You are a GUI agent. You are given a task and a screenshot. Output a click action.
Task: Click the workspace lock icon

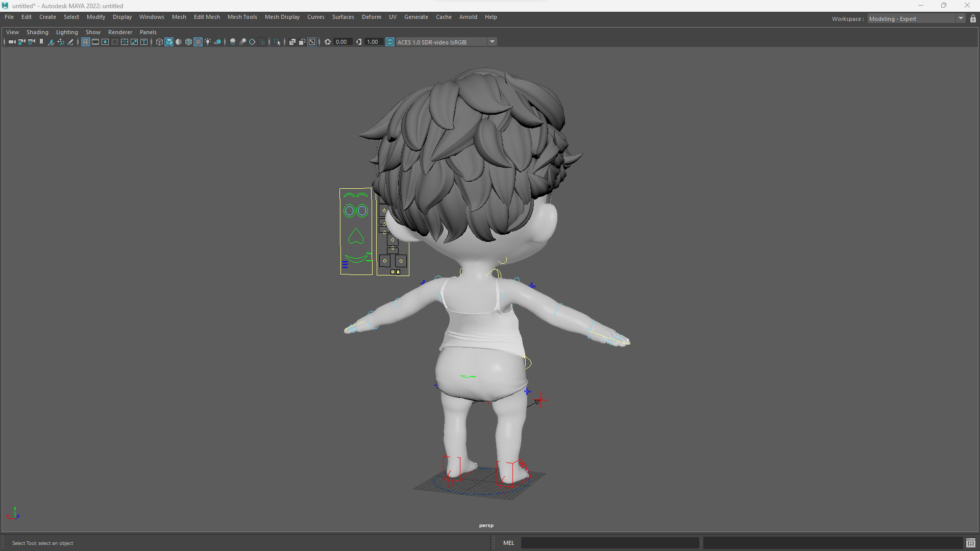[x=973, y=19]
